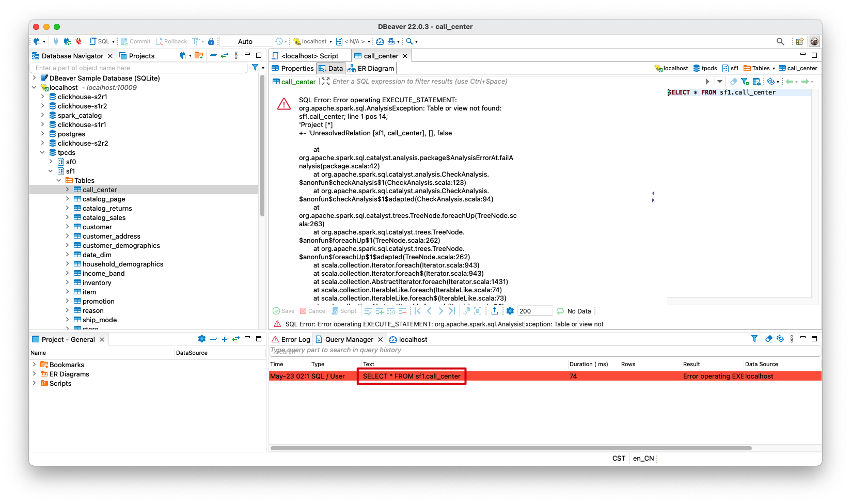Click the red Disconnect icon in toolbar
The height and width of the screenshot is (504, 851).
pyautogui.click(x=78, y=41)
